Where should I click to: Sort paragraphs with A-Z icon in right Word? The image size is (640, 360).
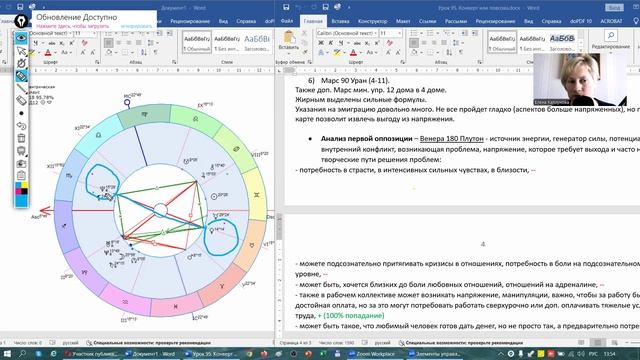coord(449,53)
